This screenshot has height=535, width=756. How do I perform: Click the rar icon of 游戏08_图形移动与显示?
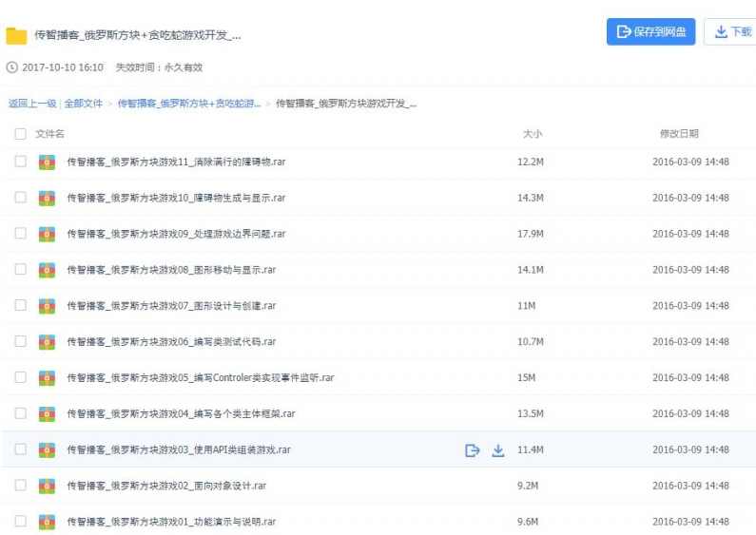(x=47, y=271)
